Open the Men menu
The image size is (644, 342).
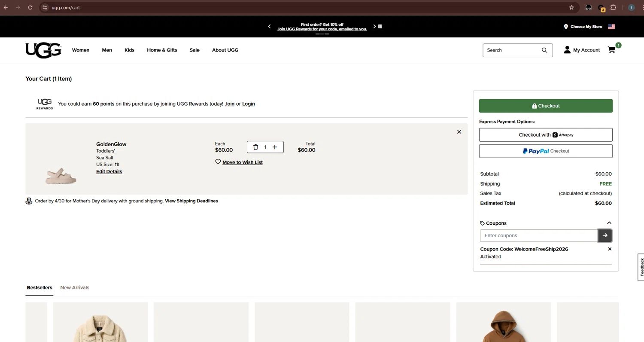[107, 50]
